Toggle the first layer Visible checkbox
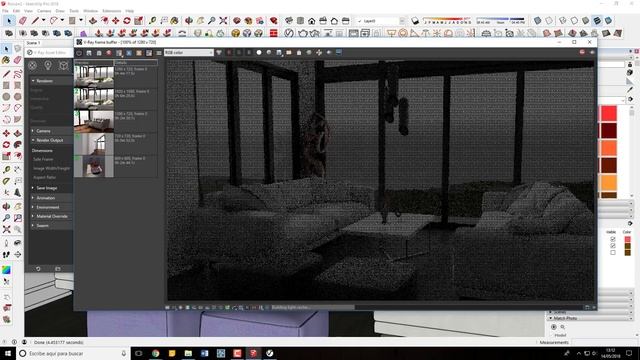The height and width of the screenshot is (360, 640). [x=613, y=239]
